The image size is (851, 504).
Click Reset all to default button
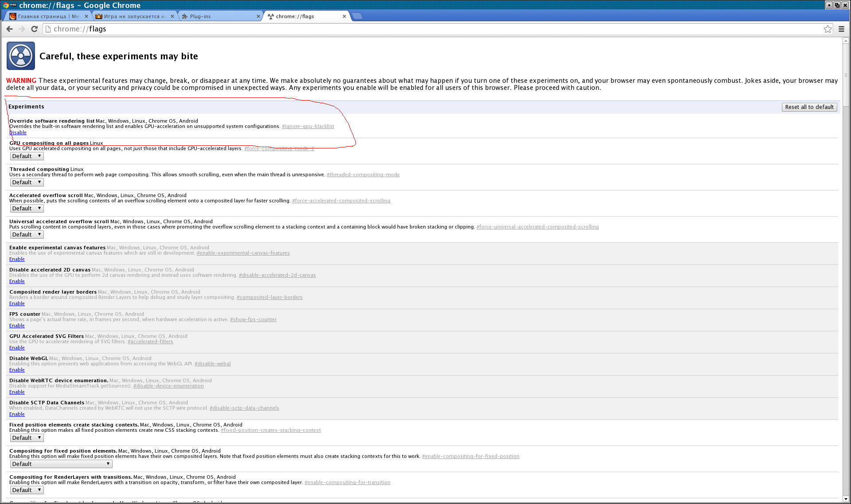pos(809,107)
